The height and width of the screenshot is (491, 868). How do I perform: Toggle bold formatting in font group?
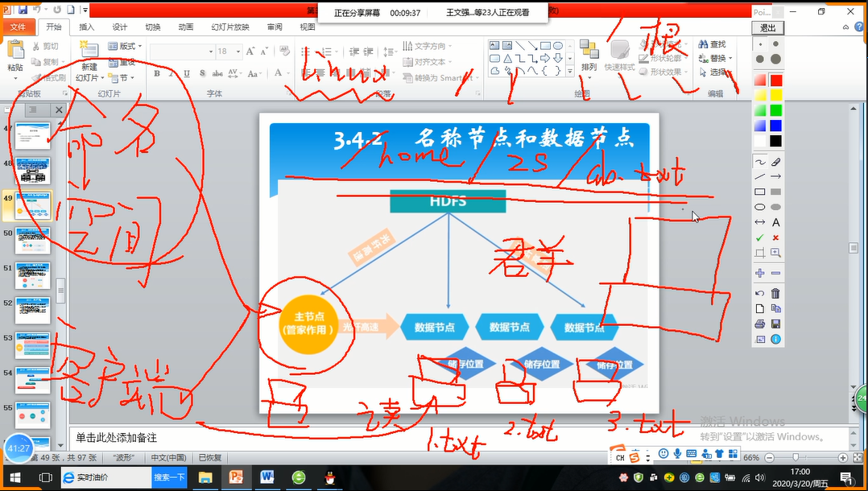[157, 74]
